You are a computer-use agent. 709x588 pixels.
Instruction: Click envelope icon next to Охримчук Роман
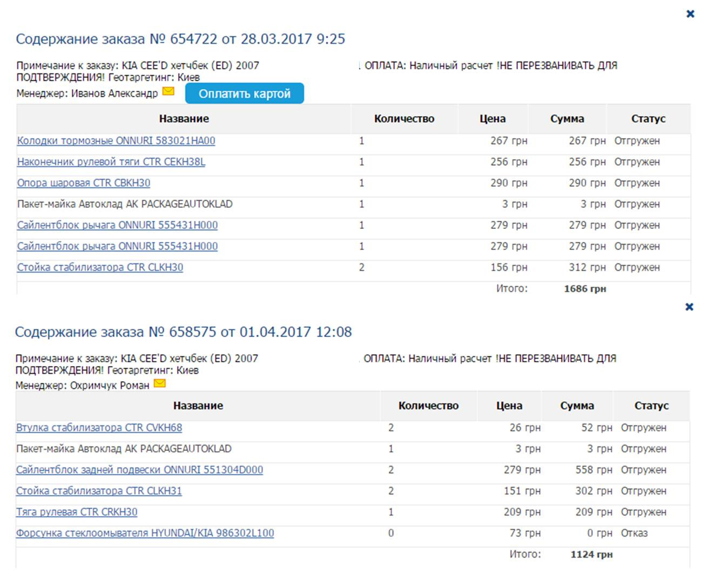click(160, 383)
